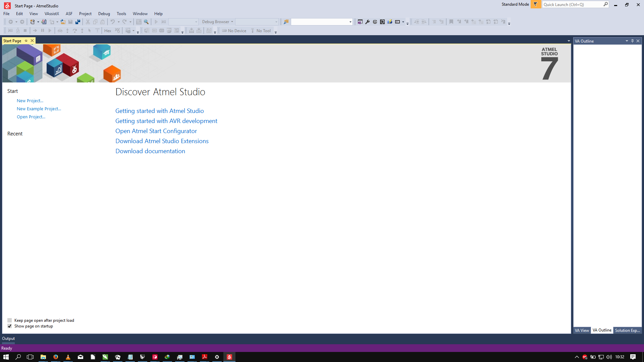
Task: Click the Navigate Forward arrow icon
Action: tap(22, 22)
